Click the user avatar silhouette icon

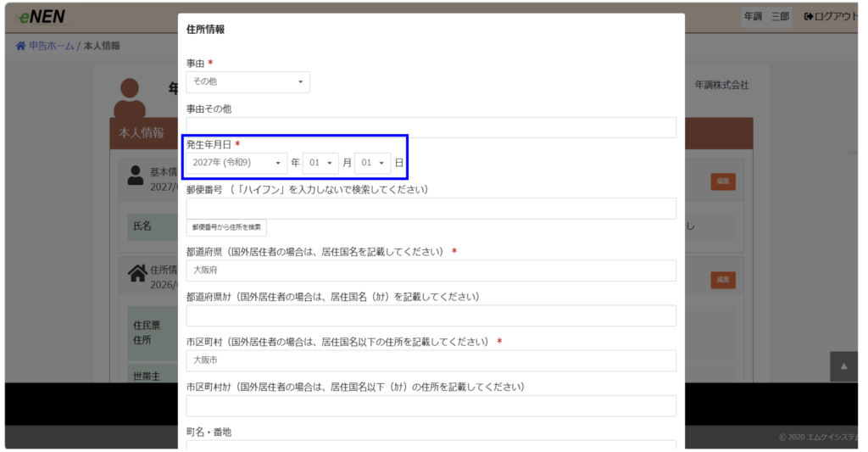(130, 98)
